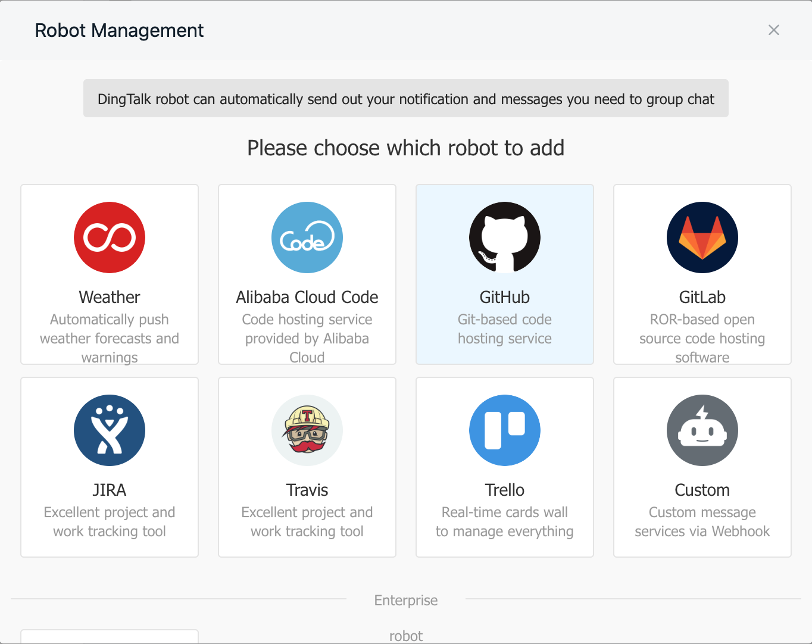The image size is (812, 644).
Task: Click the Travis title label
Action: [x=307, y=490]
